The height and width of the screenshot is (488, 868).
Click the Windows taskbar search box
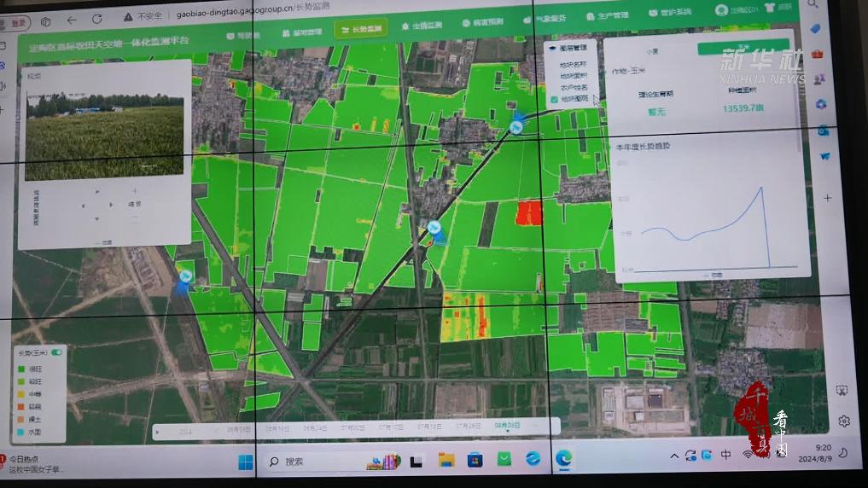[316, 462]
